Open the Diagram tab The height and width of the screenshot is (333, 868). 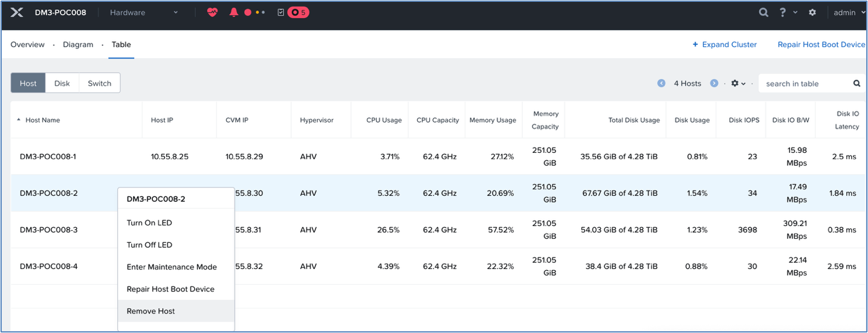pos(78,45)
